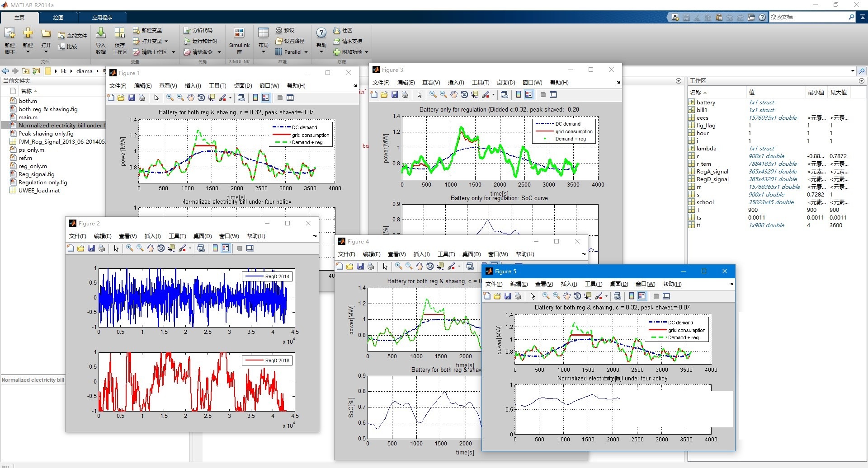The height and width of the screenshot is (468, 868).
Task: Open Workspace (工作区) panel actions menu
Action: tap(862, 81)
